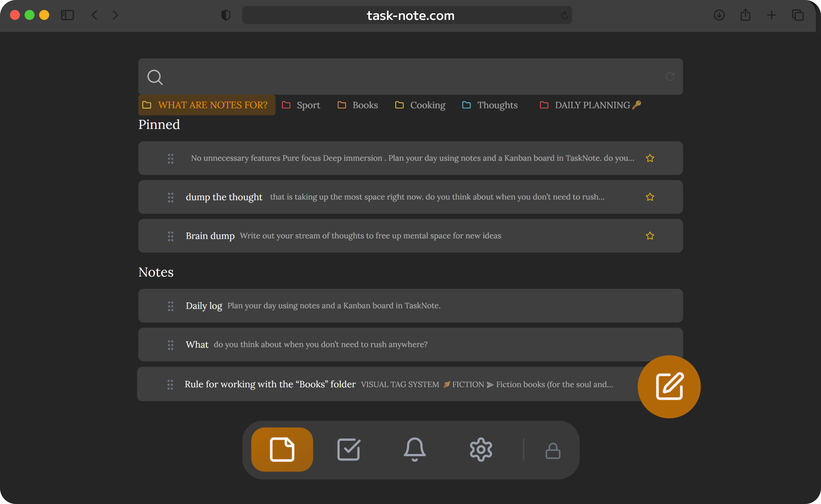The image size is (821, 504).
Task: Unpin the Brain dump note via star
Action: (x=650, y=236)
